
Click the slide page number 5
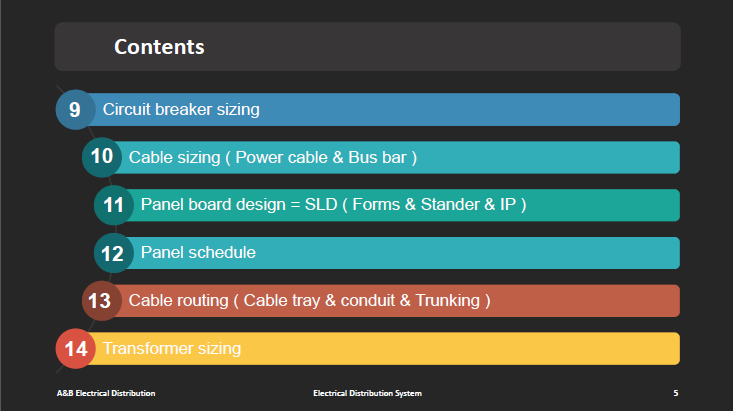point(676,393)
